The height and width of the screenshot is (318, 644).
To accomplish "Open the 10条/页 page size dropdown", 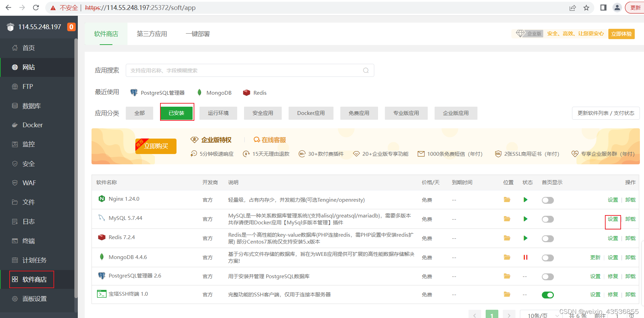I will [541, 315].
